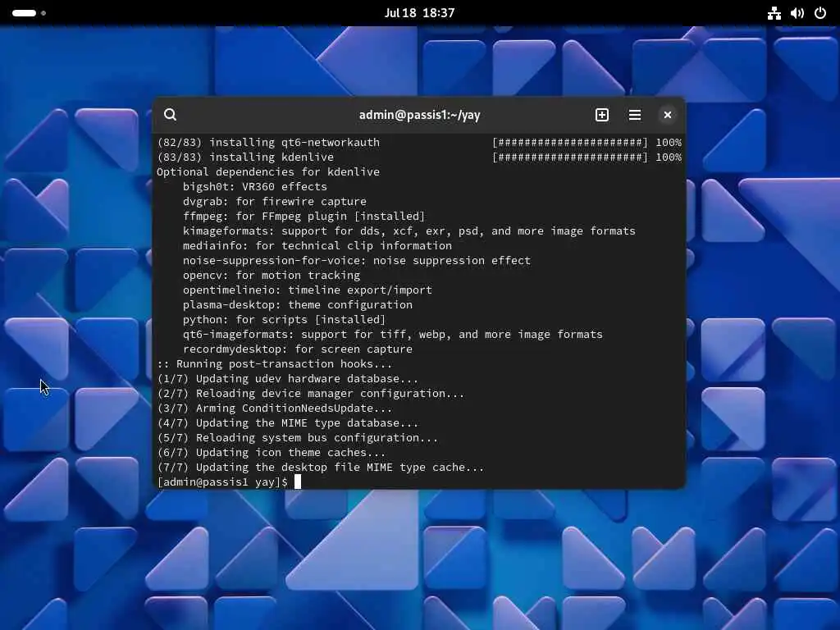The width and height of the screenshot is (840, 630).
Task: Click 'opentimelineio: timeline export/import' line
Action: [308, 290]
